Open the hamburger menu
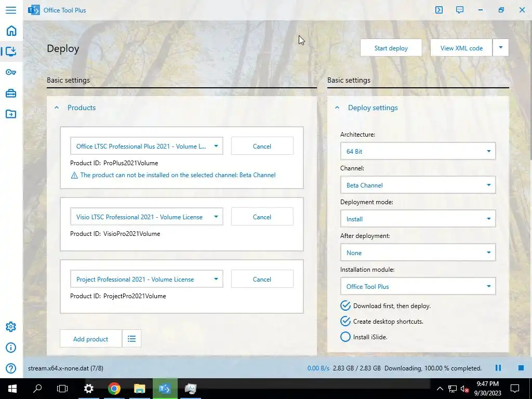This screenshot has width=532, height=399. click(11, 10)
